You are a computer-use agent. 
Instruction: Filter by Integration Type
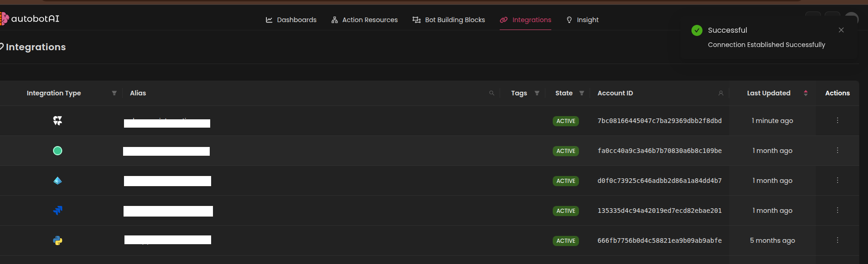[x=114, y=93]
